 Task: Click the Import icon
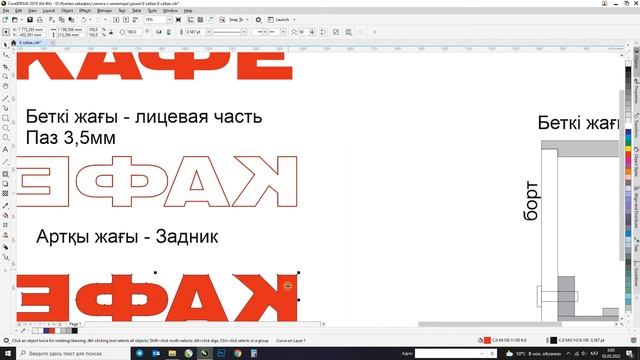point(116,20)
